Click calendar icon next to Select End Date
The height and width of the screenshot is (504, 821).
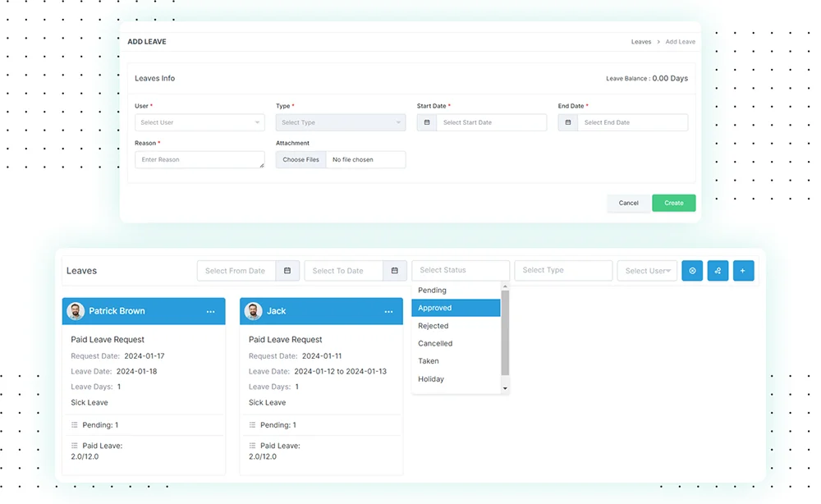tap(568, 122)
